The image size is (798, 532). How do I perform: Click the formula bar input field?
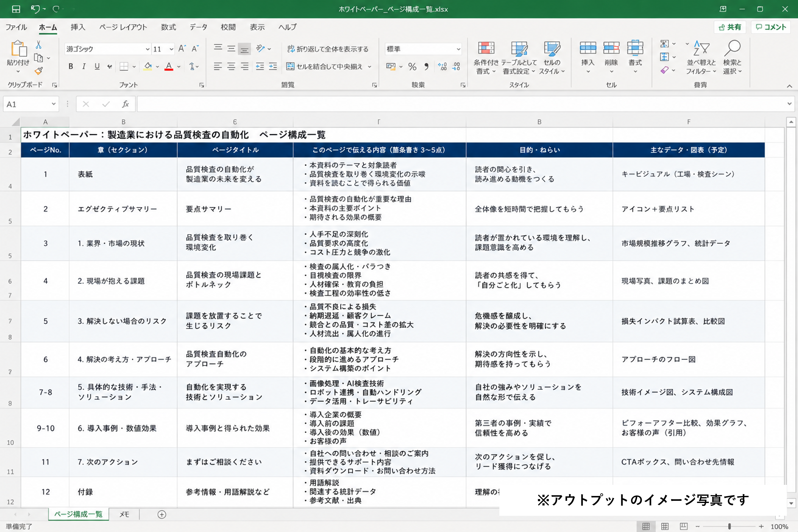(461, 104)
